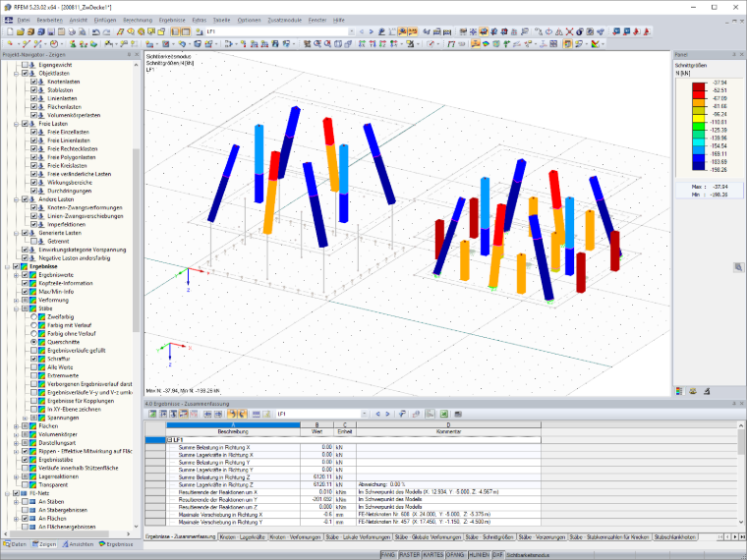Image resolution: width=747 pixels, height=560 pixels.
Task: Switch to Ansichten navigator tab
Action: [x=78, y=544]
